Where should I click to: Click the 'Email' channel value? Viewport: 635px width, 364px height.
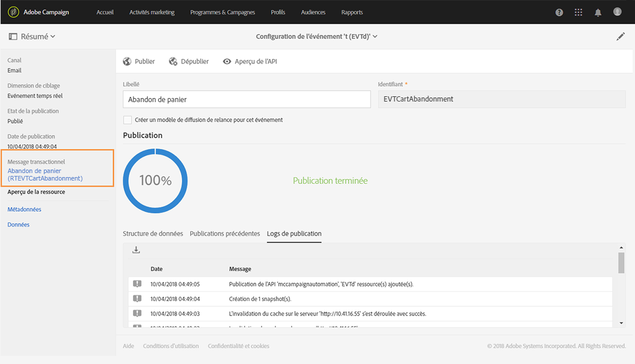[14, 70]
